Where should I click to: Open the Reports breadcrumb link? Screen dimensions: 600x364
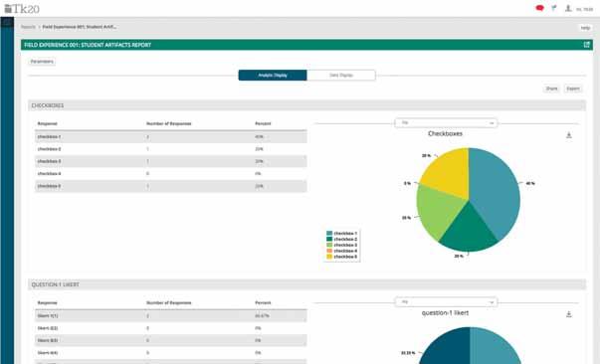point(28,27)
